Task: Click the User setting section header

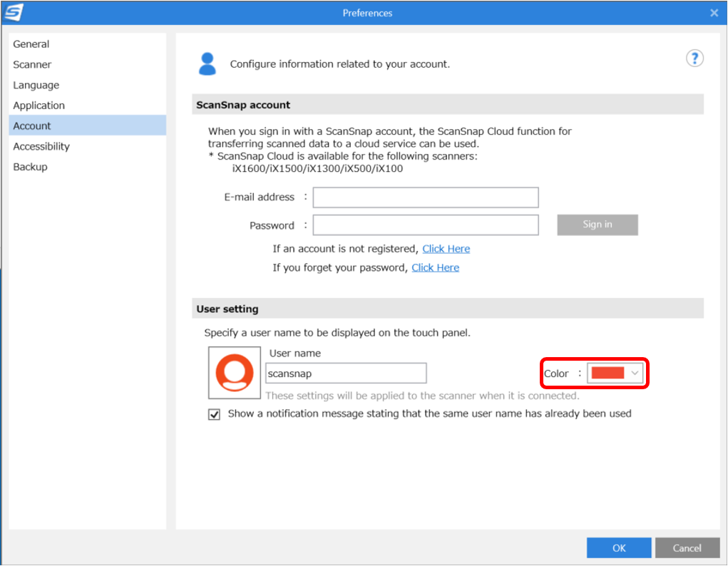Action: click(448, 309)
